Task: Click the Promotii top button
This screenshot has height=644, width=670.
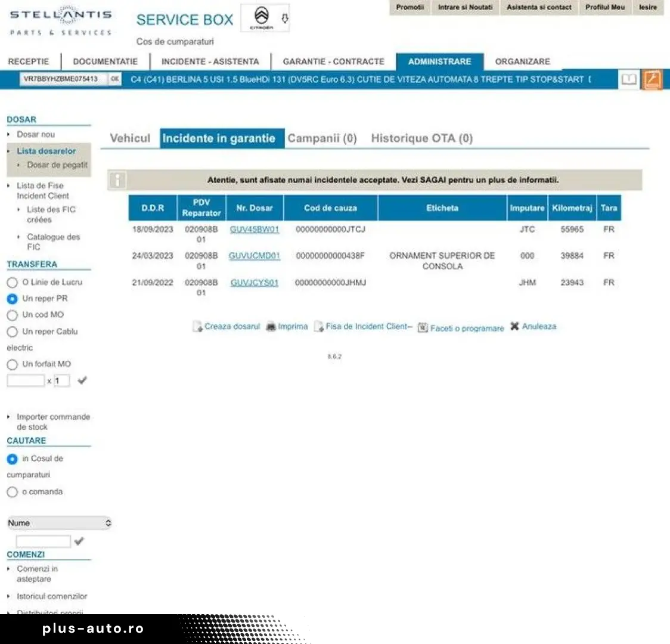Action: [x=410, y=7]
